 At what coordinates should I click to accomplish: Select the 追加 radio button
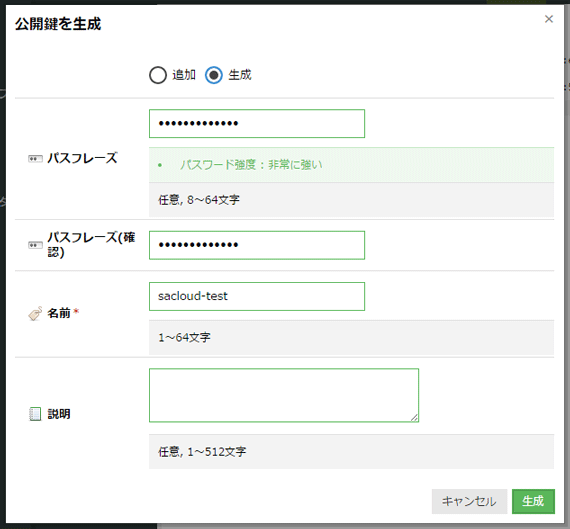point(158,75)
